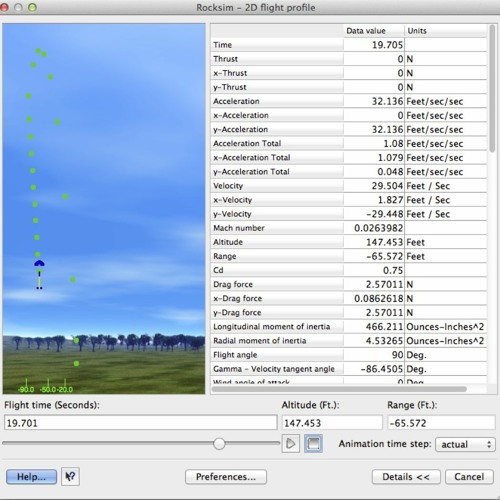Cancel the flight profile dialog
Viewport: 500px width, 500px height.
tap(469, 477)
